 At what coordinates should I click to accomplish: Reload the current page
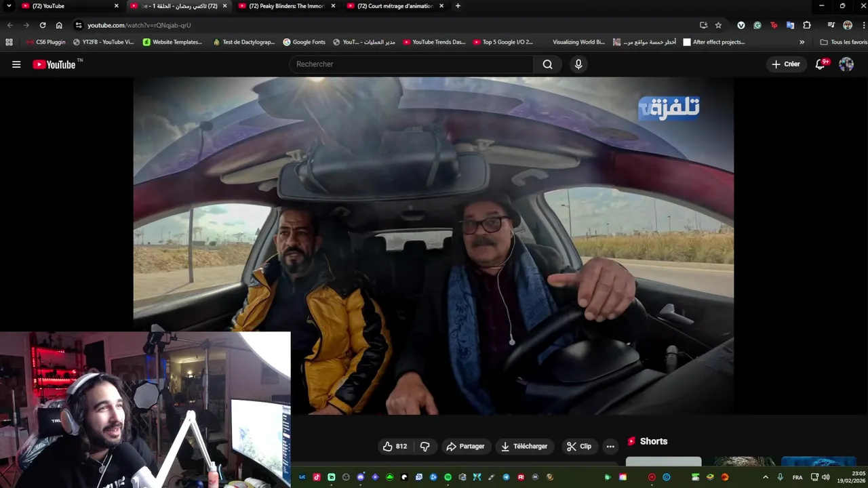43,25
